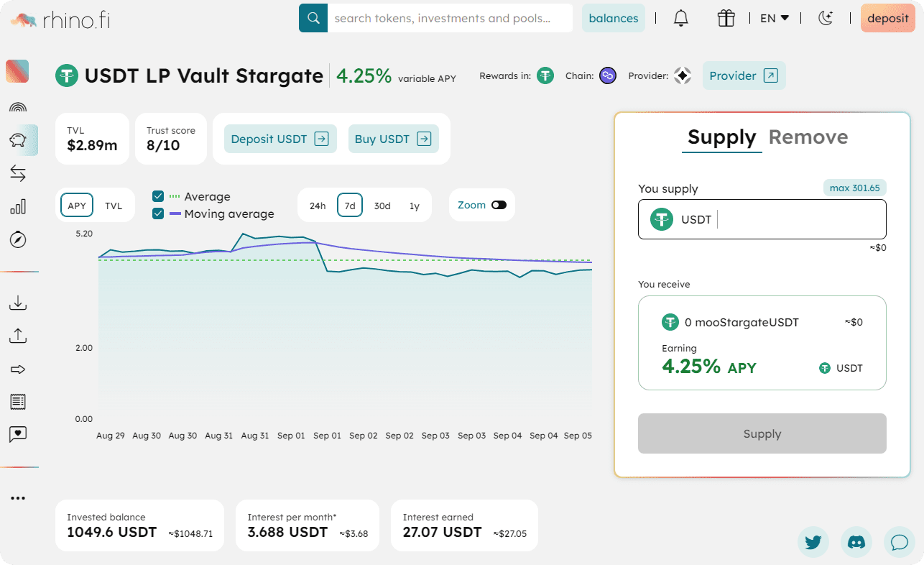The width and height of the screenshot is (924, 565).
Task: Open the swap arrows sidebar icon
Action: click(x=18, y=173)
